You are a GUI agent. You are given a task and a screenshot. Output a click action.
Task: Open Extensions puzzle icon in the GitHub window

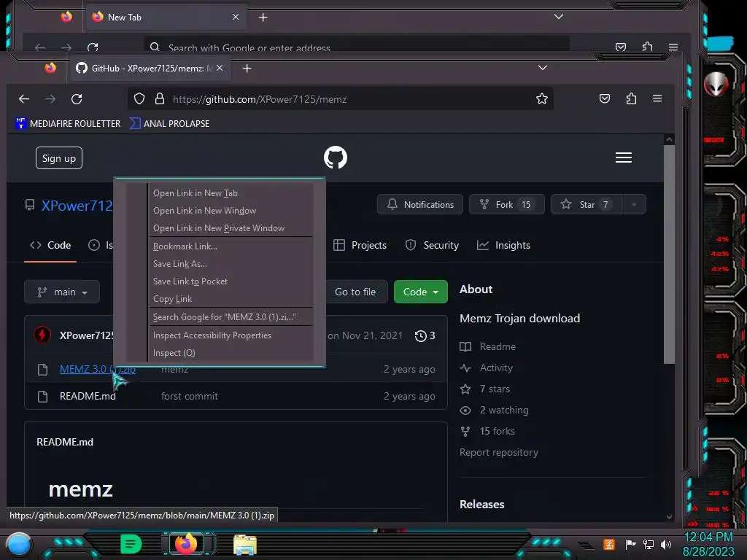point(631,98)
